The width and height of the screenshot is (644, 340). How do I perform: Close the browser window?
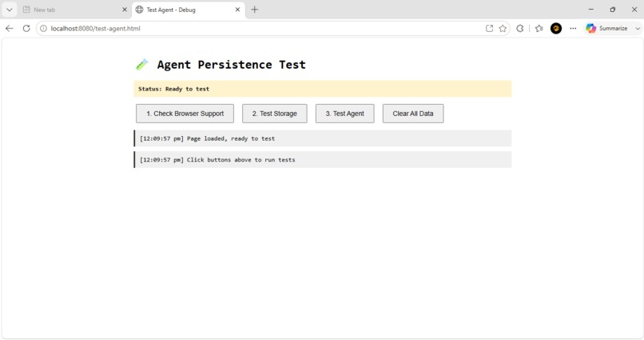(634, 10)
